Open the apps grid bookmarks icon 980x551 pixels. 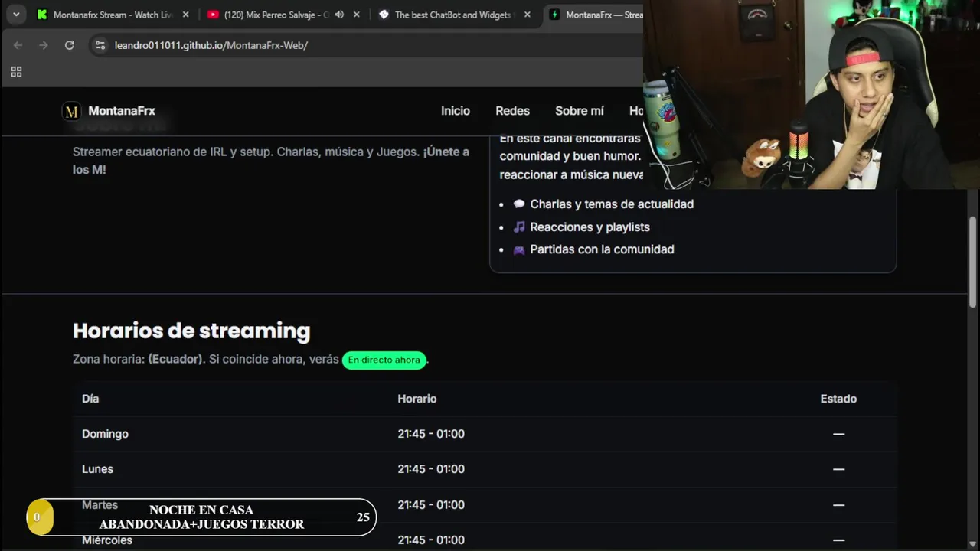[16, 72]
